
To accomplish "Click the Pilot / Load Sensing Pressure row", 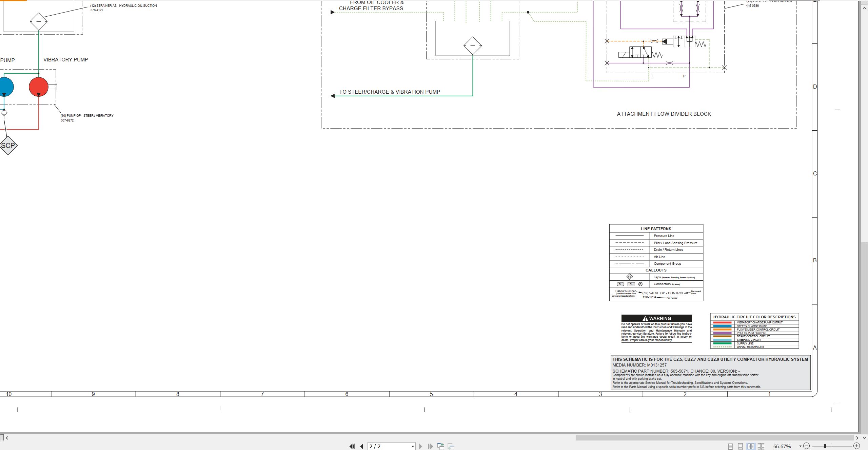I will coord(656,243).
